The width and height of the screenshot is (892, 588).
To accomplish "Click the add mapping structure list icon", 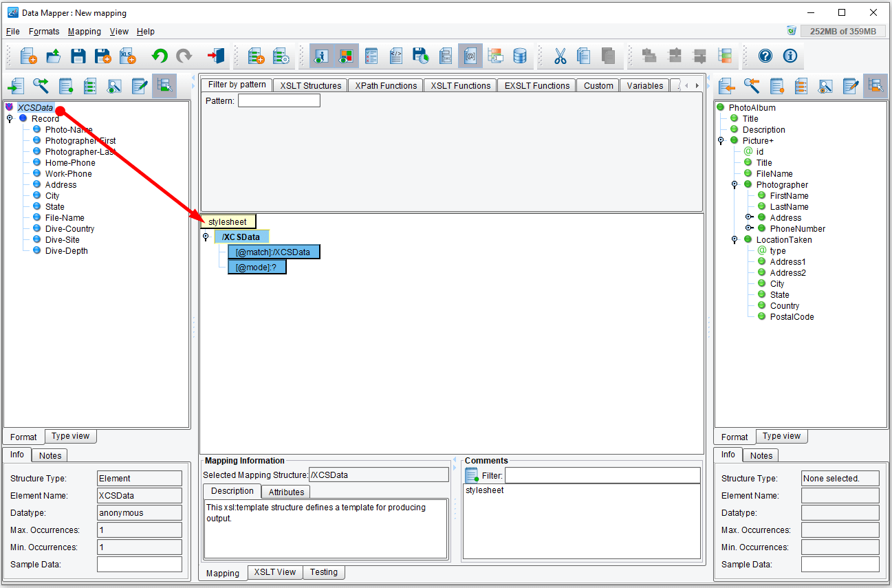I will (256, 56).
